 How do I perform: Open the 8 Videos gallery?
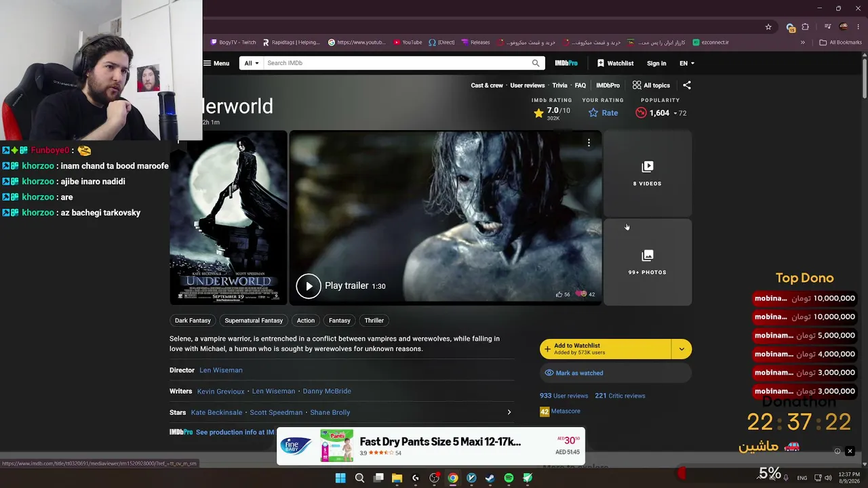[x=648, y=174]
